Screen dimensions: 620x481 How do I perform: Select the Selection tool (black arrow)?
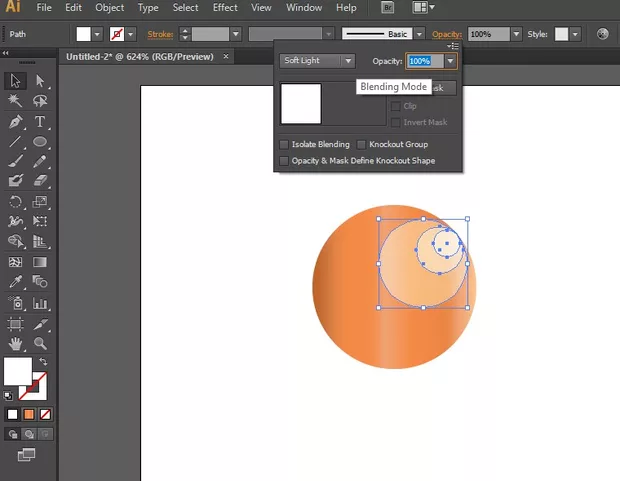(16, 81)
